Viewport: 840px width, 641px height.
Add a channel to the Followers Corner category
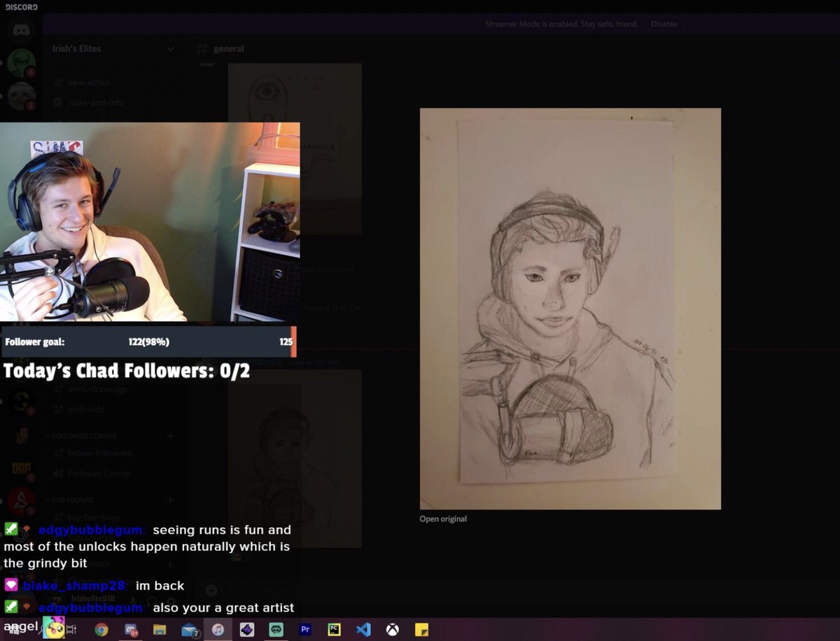tap(170, 436)
